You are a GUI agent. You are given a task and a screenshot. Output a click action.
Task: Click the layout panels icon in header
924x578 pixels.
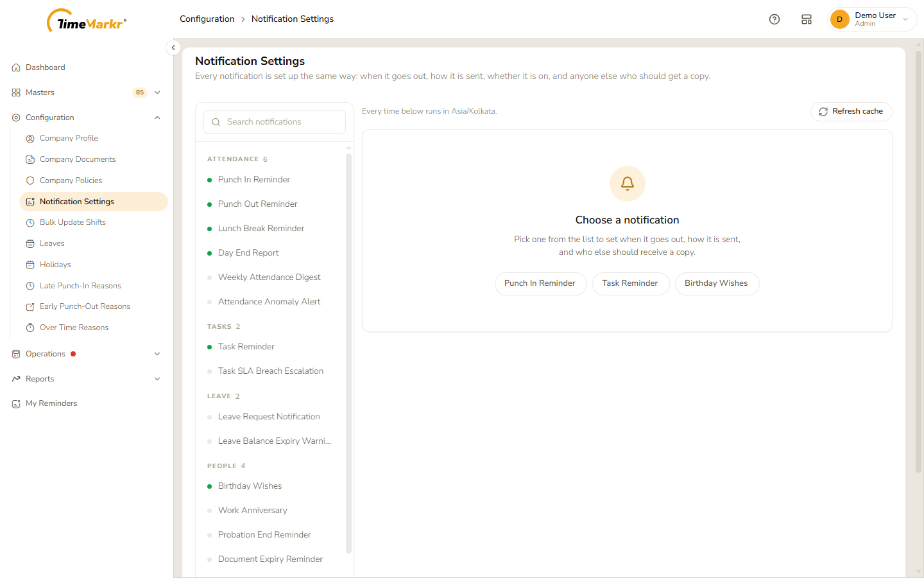pyautogui.click(x=807, y=19)
